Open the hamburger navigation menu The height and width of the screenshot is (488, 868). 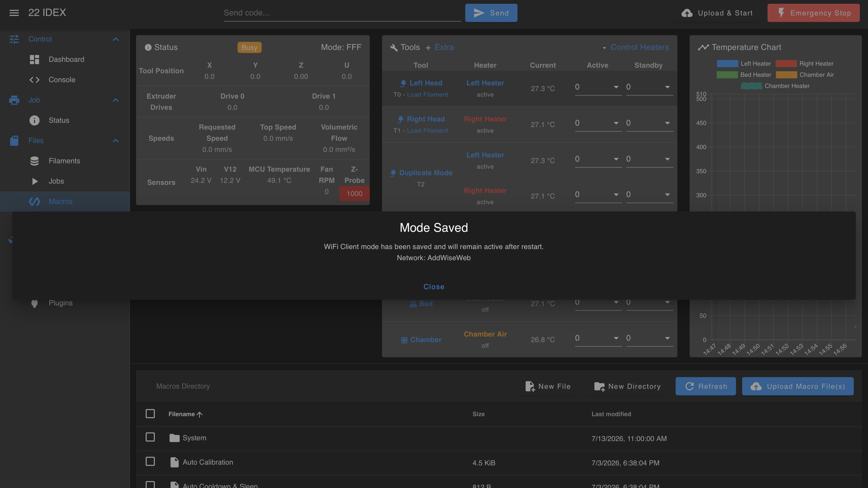click(14, 13)
